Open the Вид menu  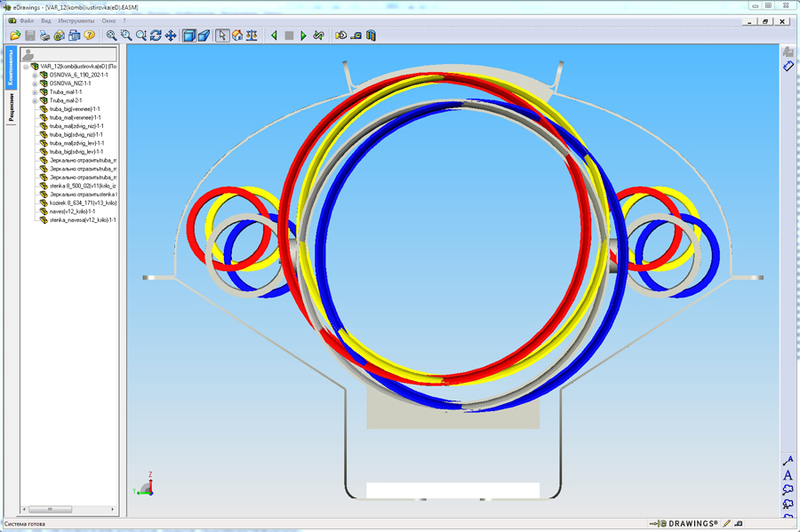46,21
